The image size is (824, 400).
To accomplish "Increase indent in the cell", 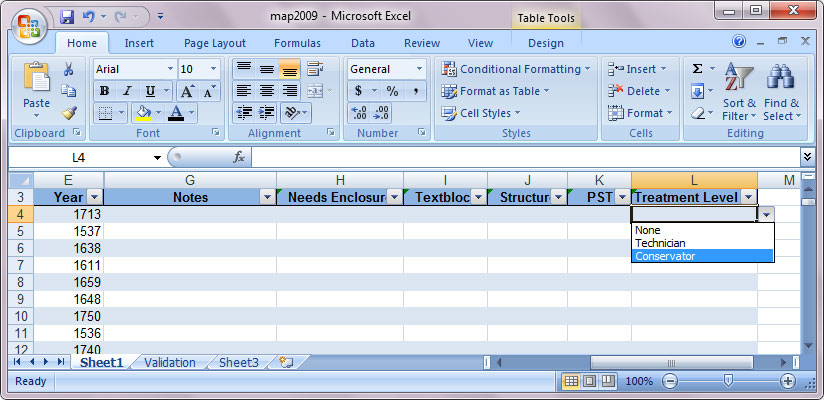I will (267, 112).
